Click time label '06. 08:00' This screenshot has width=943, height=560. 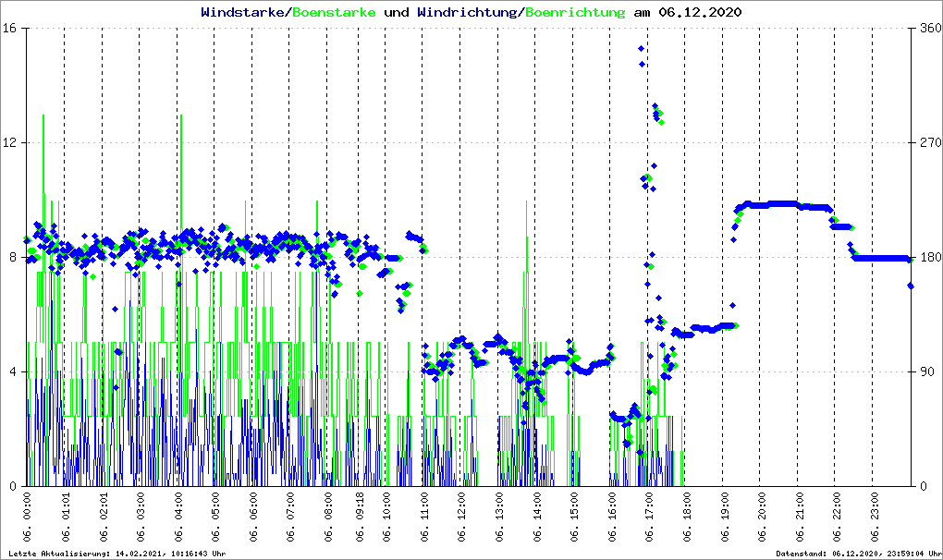[x=328, y=517]
